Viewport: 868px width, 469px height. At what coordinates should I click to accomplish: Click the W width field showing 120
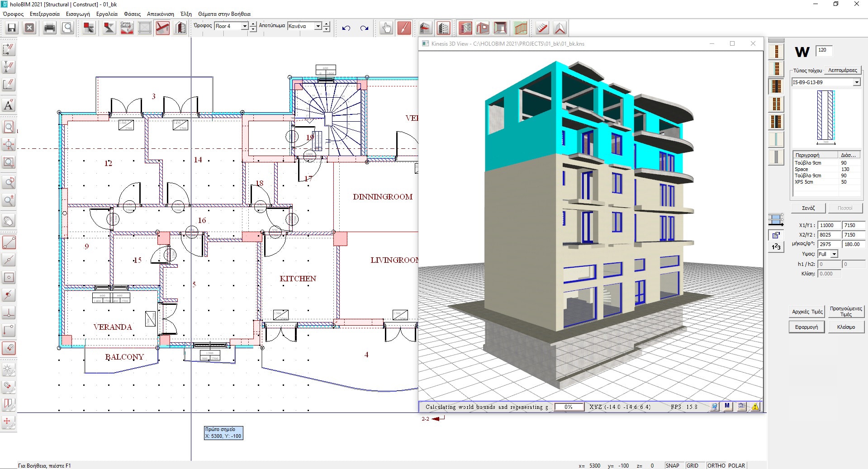824,51
